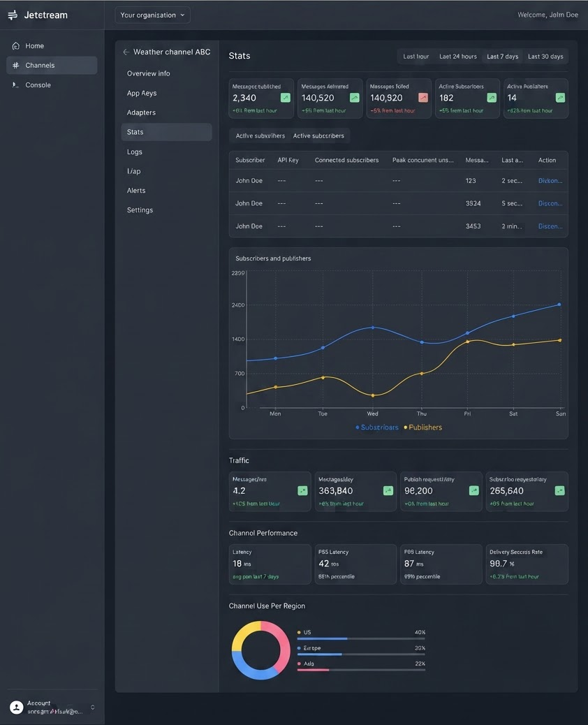The width and height of the screenshot is (588, 725).
Task: Click the Jetstream logo icon
Action: (13, 15)
